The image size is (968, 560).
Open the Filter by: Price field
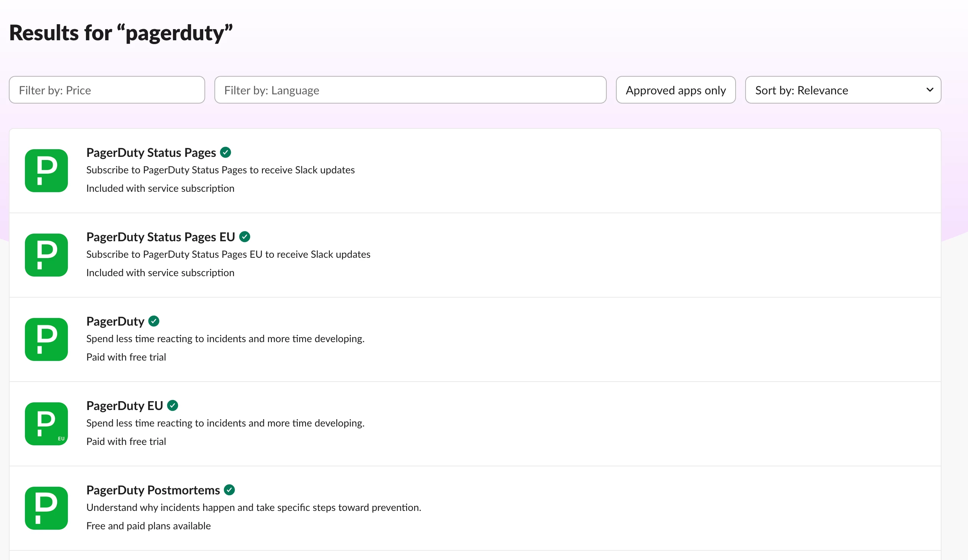coord(107,90)
